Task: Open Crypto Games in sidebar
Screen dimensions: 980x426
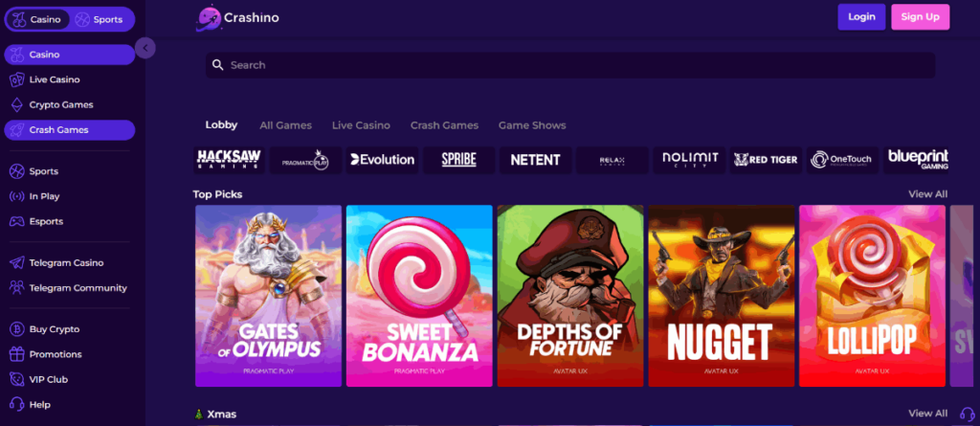Action: point(69,104)
